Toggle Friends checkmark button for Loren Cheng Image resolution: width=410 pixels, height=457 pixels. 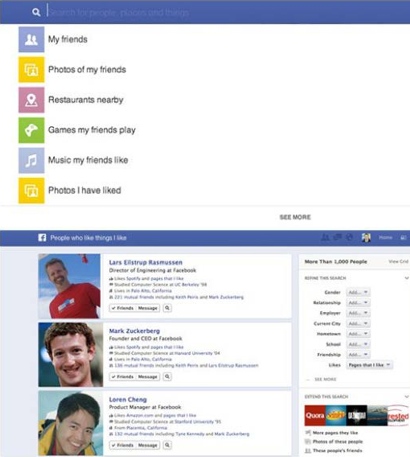[x=122, y=445]
